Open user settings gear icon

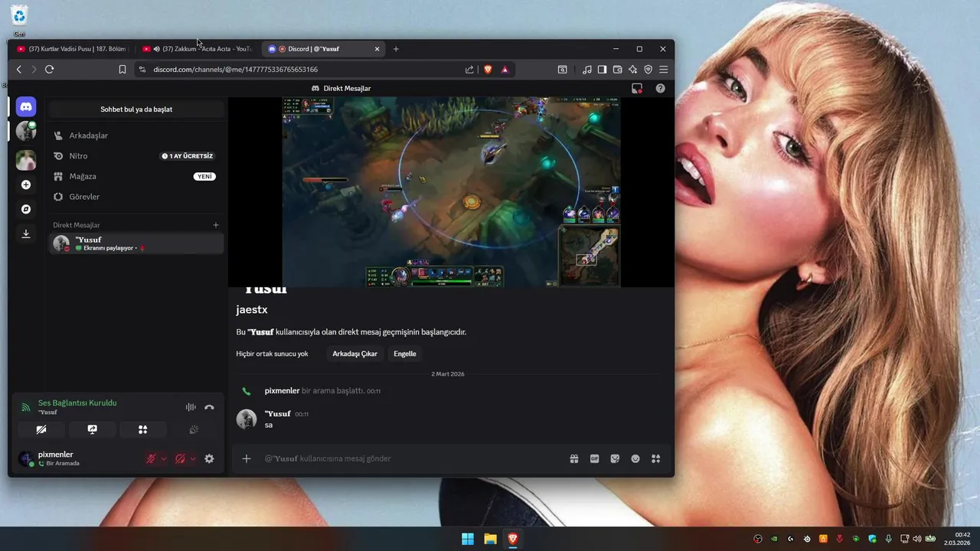209,458
